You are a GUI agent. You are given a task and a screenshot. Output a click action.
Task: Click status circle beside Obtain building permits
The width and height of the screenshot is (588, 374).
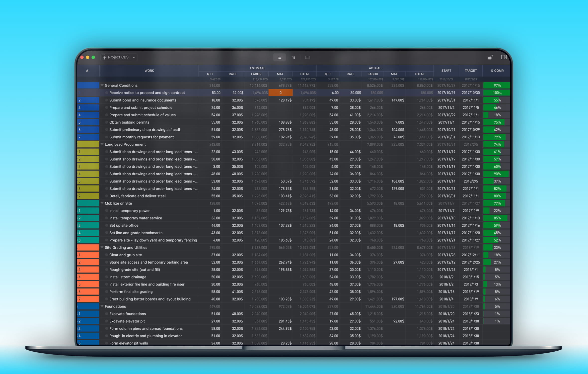tap(107, 122)
